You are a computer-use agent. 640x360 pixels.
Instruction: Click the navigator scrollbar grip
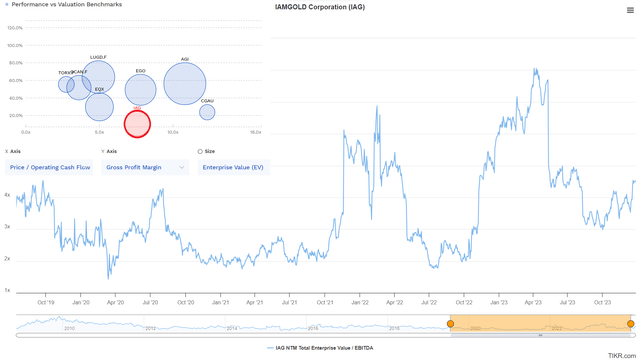pyautogui.click(x=540, y=336)
